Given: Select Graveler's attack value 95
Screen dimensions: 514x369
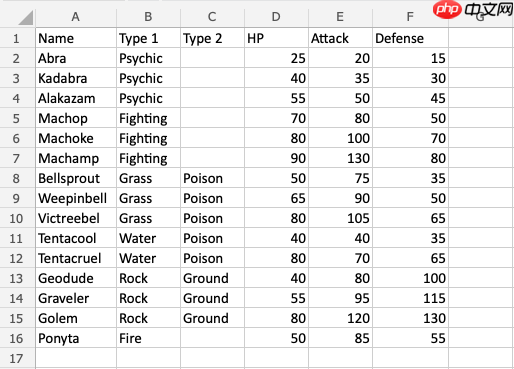Looking at the screenshot, I should point(340,298).
